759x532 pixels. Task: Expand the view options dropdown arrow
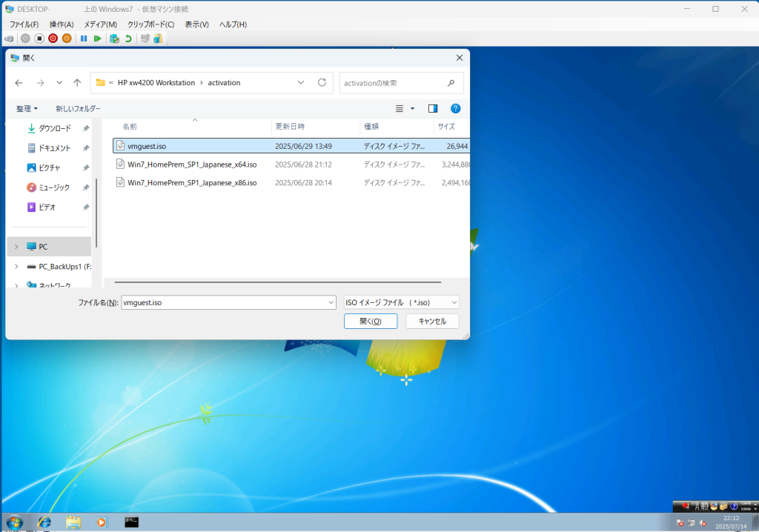point(412,109)
